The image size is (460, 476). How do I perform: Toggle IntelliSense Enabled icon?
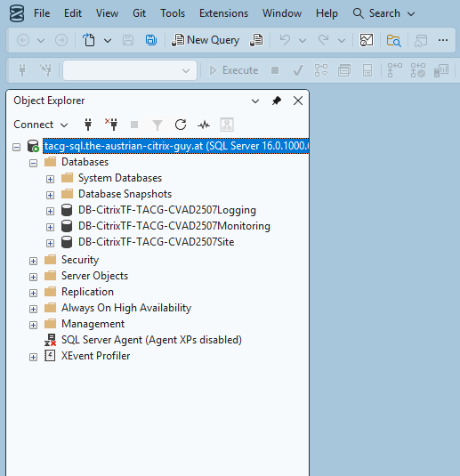[x=367, y=70]
